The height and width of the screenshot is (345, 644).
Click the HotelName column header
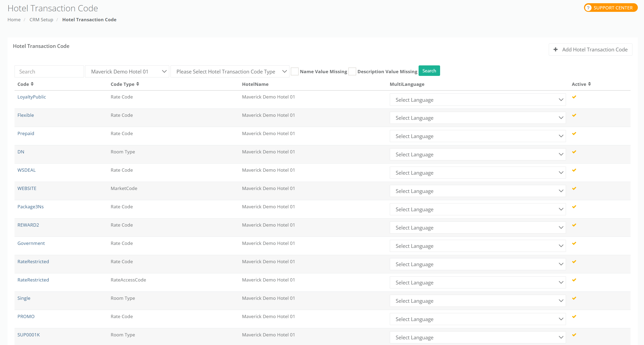click(x=255, y=84)
